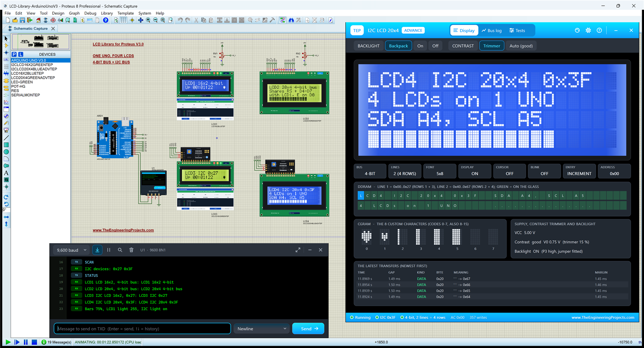Turn backlight Off
This screenshot has height=348, width=644.
tap(435, 46)
